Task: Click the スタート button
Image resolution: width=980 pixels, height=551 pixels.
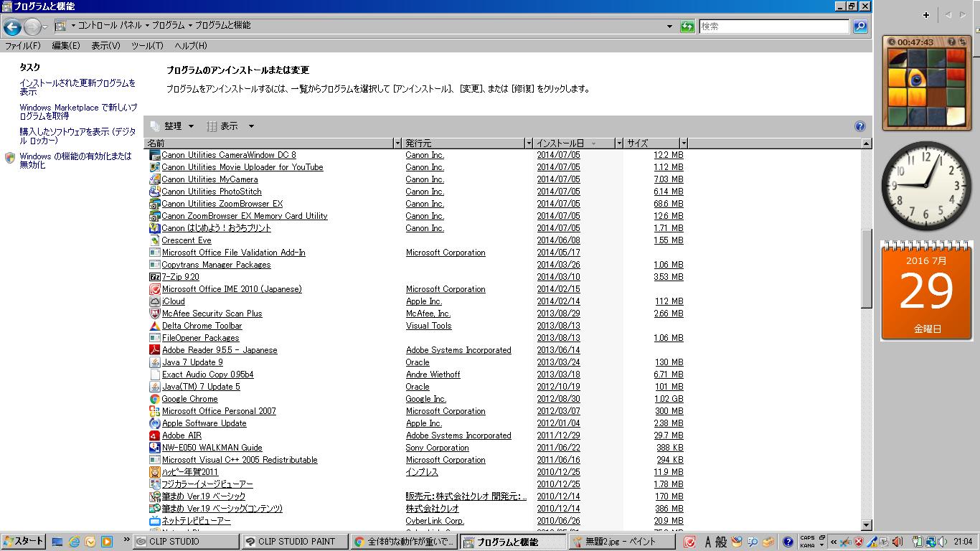Action: (24, 542)
